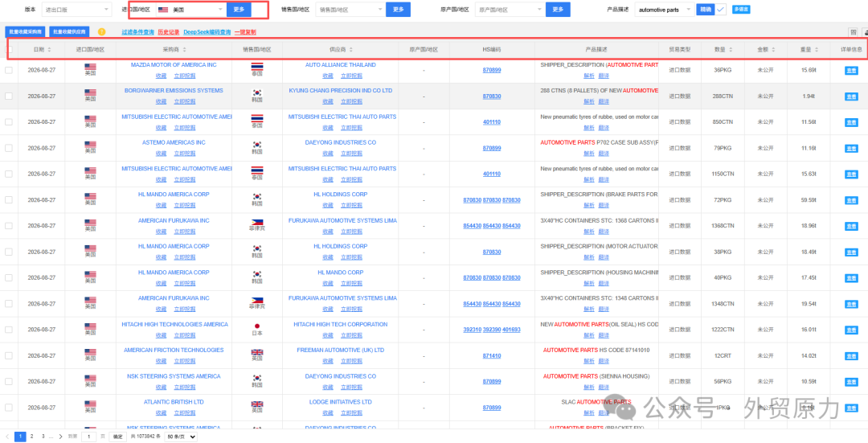Open the DeepSeek编码查询 link
Screen dimensions: 868x443
tap(207, 32)
